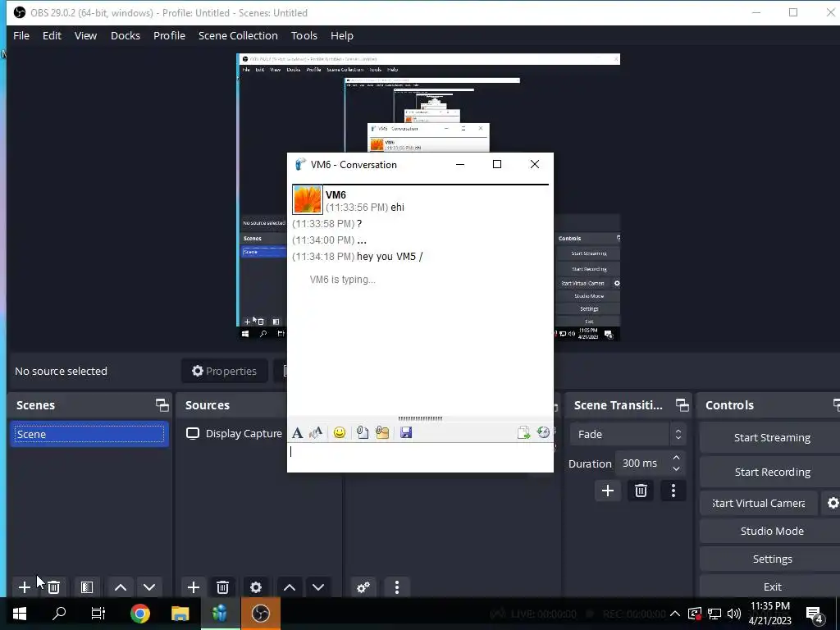The width and height of the screenshot is (840, 630).
Task: Open OBS Settings from the Controls panel
Action: coord(771,559)
